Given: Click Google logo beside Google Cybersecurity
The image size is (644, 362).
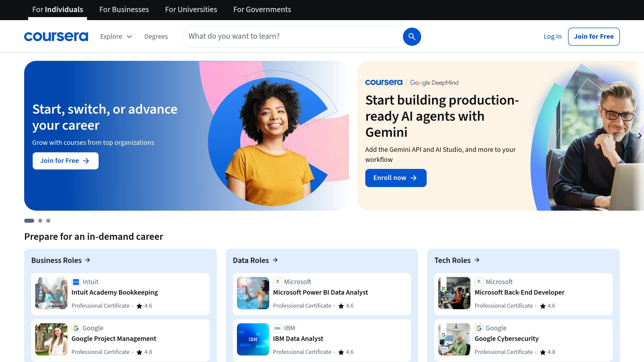Looking at the screenshot, I should 479,328.
